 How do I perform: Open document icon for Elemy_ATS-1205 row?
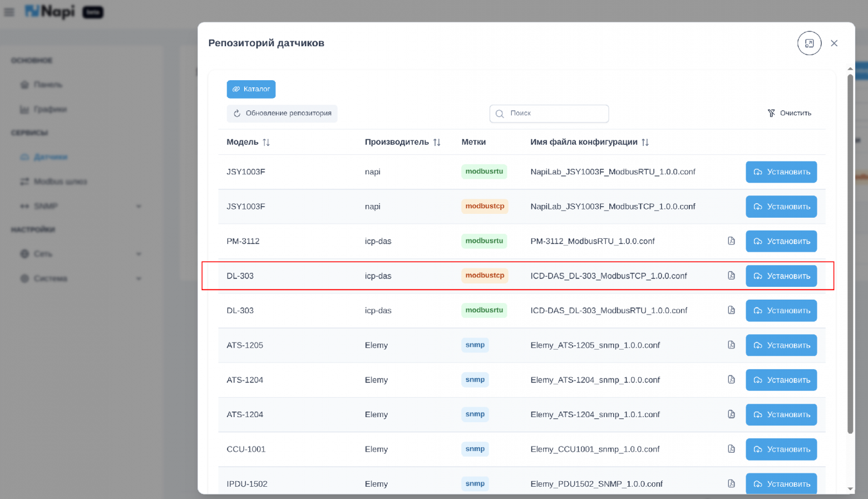click(x=731, y=345)
